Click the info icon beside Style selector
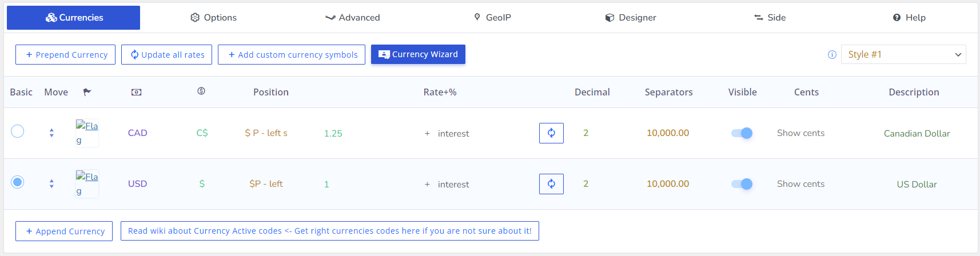This screenshot has width=980, height=256. tap(832, 55)
